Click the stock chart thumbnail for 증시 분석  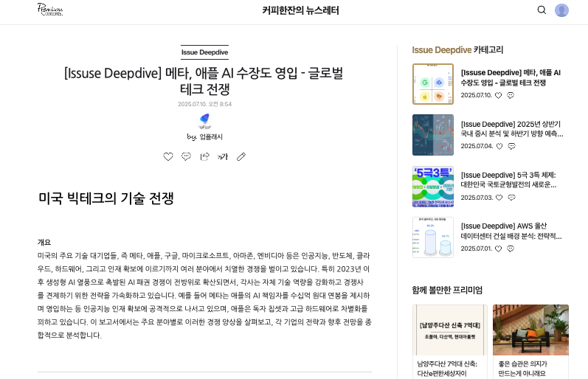click(433, 135)
